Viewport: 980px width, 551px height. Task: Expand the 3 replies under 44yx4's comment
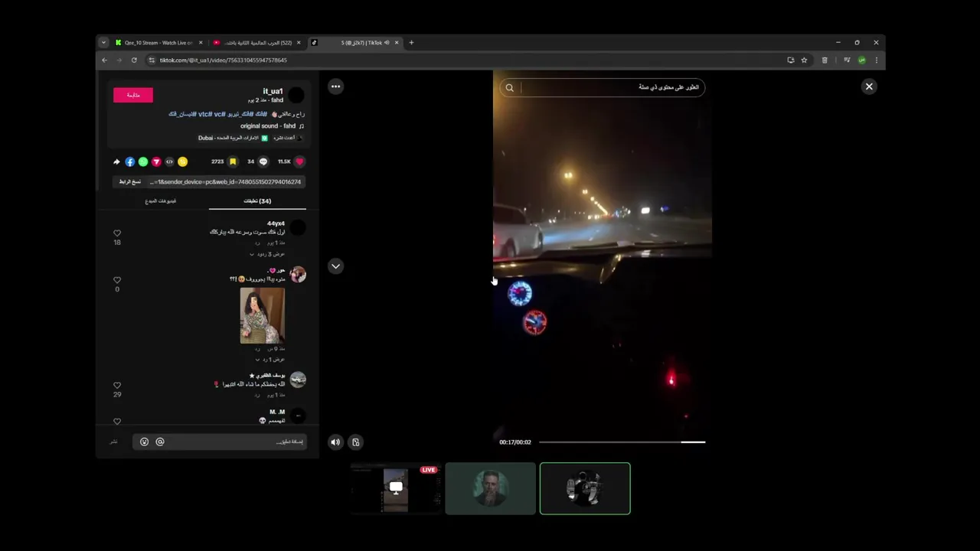(x=267, y=254)
